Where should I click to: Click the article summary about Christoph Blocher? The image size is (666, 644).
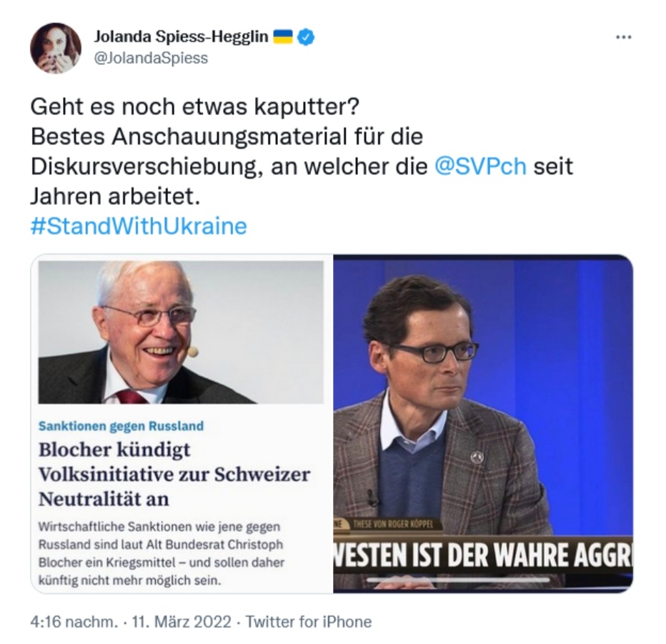click(x=161, y=553)
